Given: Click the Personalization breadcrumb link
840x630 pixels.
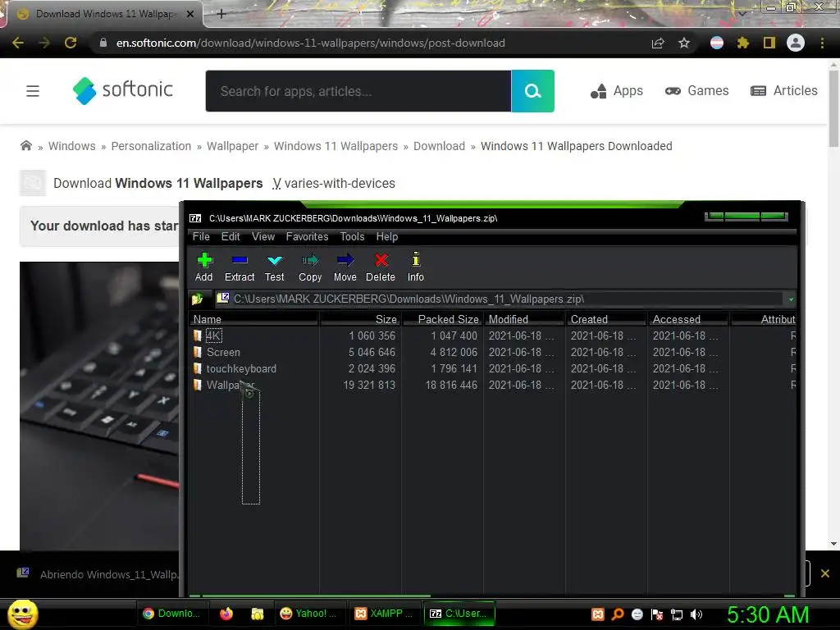Looking at the screenshot, I should pos(151,146).
